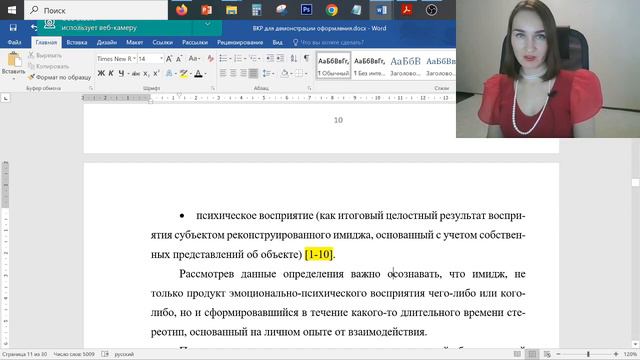Open Firefox from the taskbar
This screenshot has width=640, height=360.
point(182,10)
